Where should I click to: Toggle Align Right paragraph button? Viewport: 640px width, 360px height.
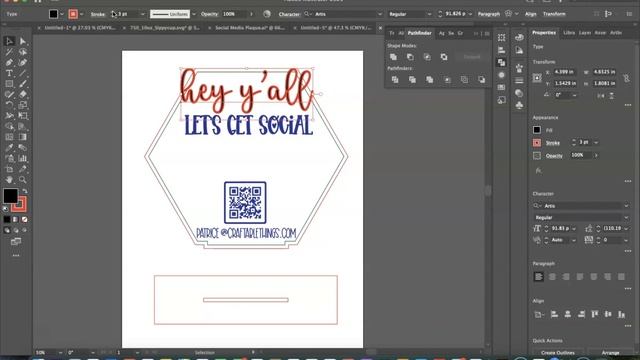pyautogui.click(x=566, y=277)
